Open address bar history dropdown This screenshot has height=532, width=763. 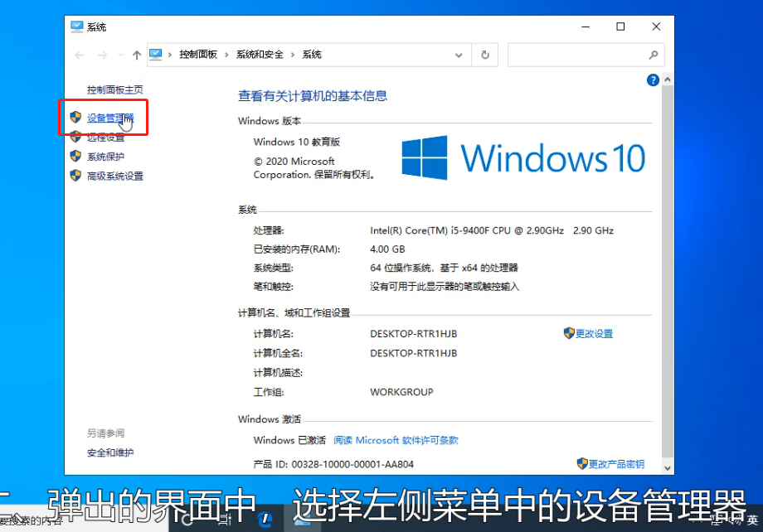459,55
